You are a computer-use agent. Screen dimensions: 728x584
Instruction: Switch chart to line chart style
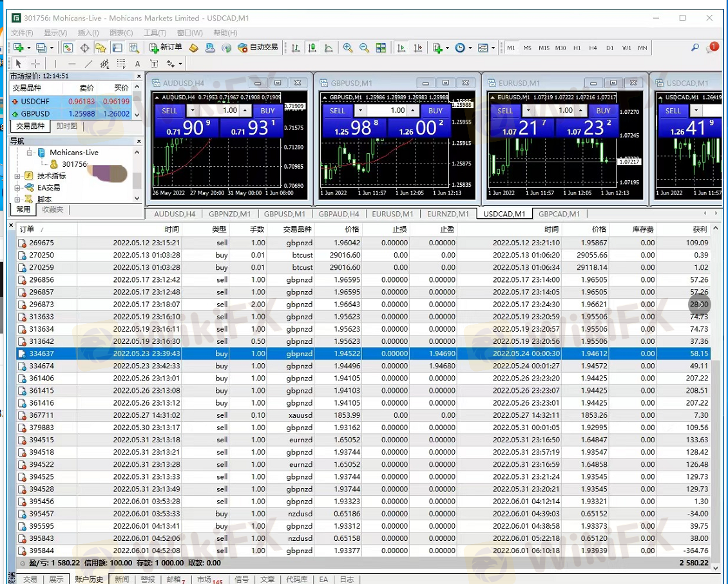pyautogui.click(x=329, y=48)
